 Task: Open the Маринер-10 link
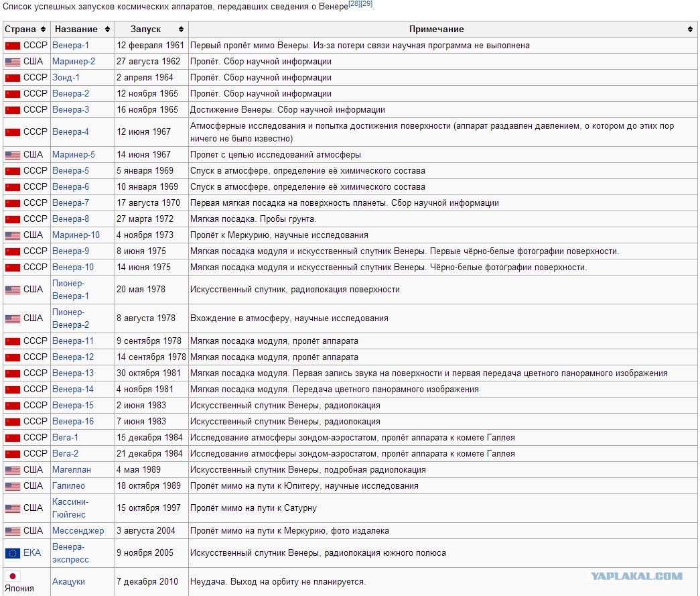coord(76,235)
